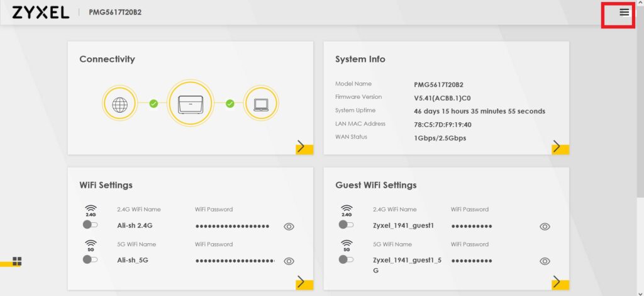Show password for Ali-sh_5G
This screenshot has height=296, width=644.
(289, 261)
